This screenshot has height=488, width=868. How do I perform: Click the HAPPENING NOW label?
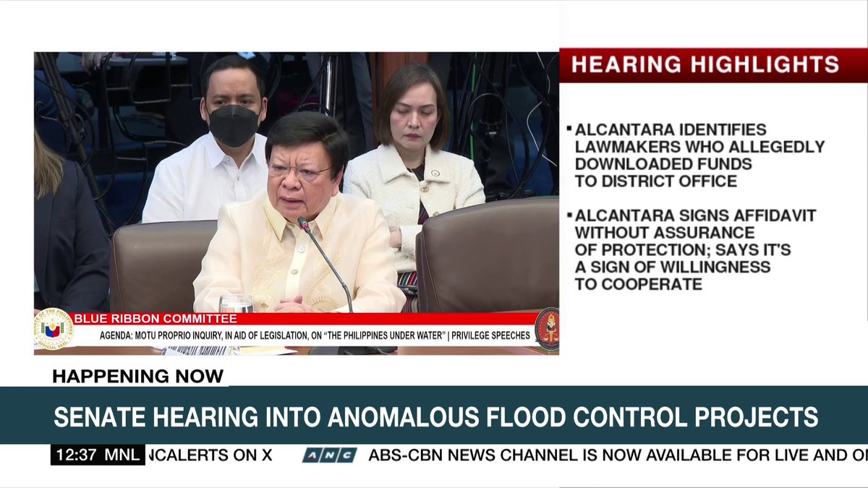coord(138,376)
